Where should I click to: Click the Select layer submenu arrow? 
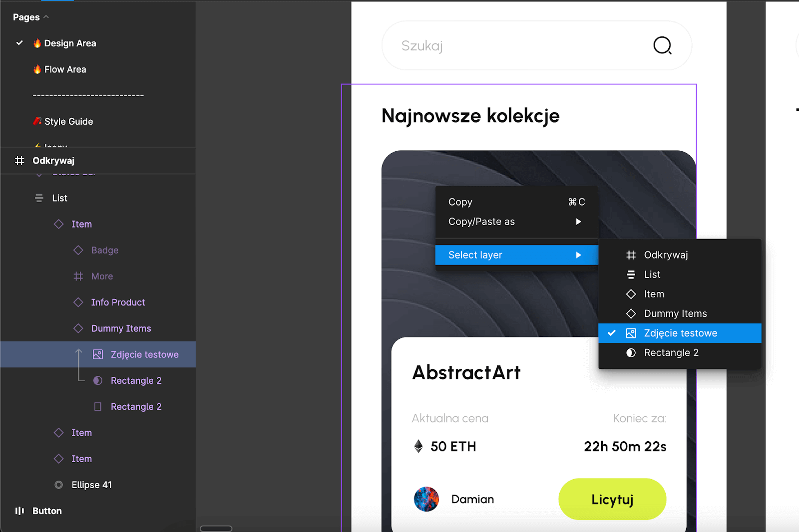pos(578,255)
